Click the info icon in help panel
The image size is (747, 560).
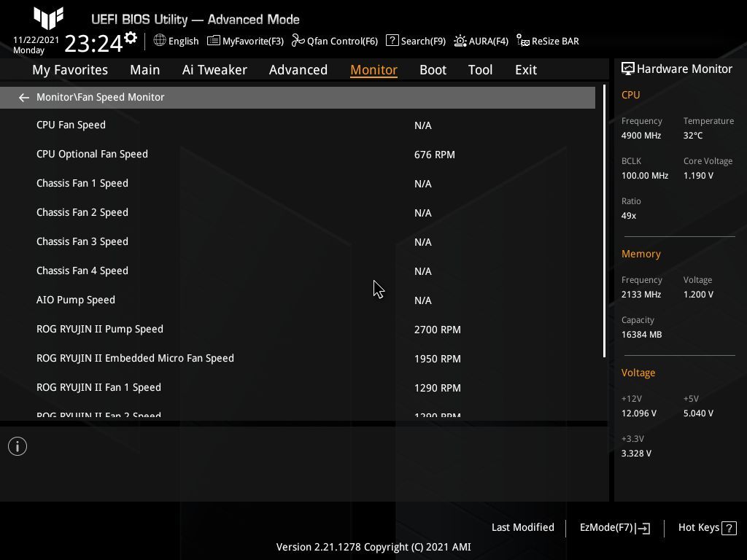(x=18, y=446)
